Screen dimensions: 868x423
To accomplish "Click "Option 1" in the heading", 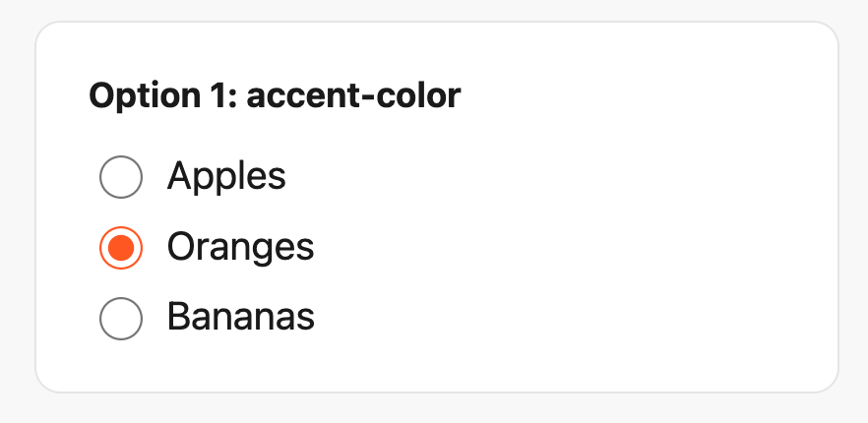I will pos(160,96).
